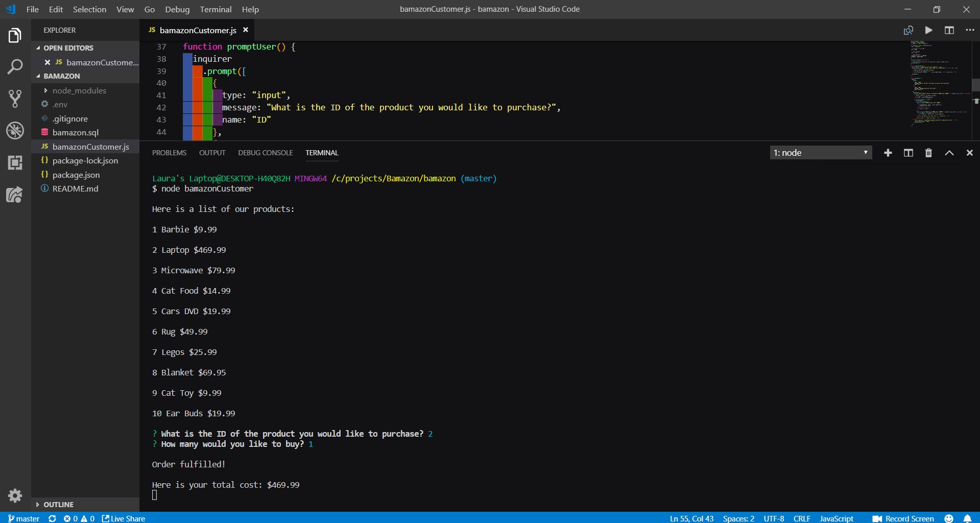Viewport: 980px width, 523px height.
Task: Open the Help menu
Action: click(x=250, y=9)
